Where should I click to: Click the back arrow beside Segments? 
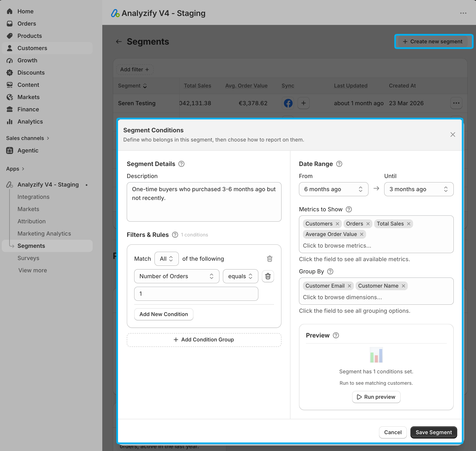coord(119,42)
